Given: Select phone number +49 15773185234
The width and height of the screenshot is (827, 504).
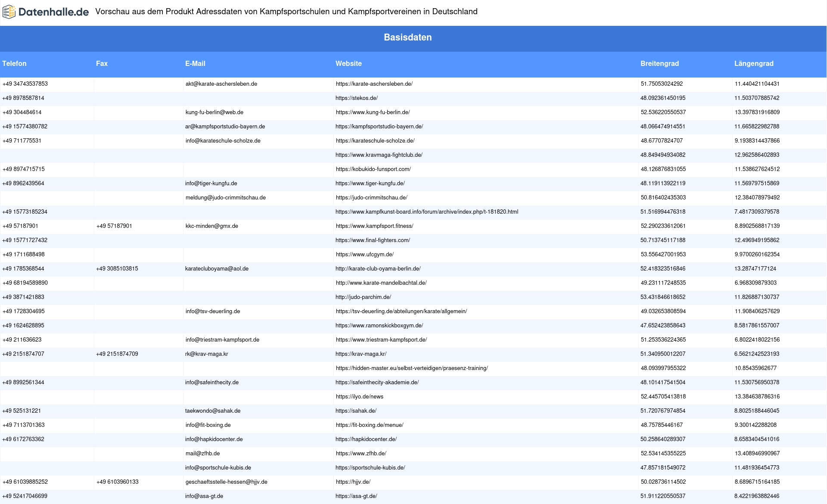Looking at the screenshot, I should pos(25,212).
